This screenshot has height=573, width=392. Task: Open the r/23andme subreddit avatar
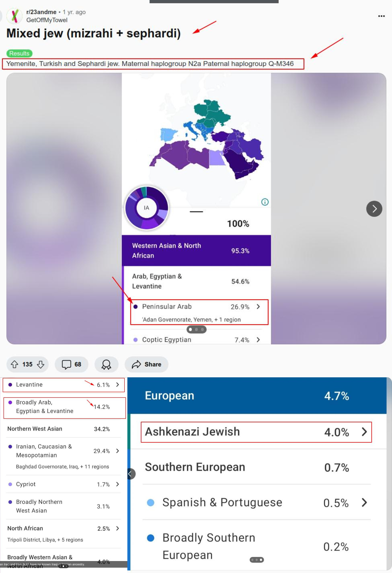15,16
